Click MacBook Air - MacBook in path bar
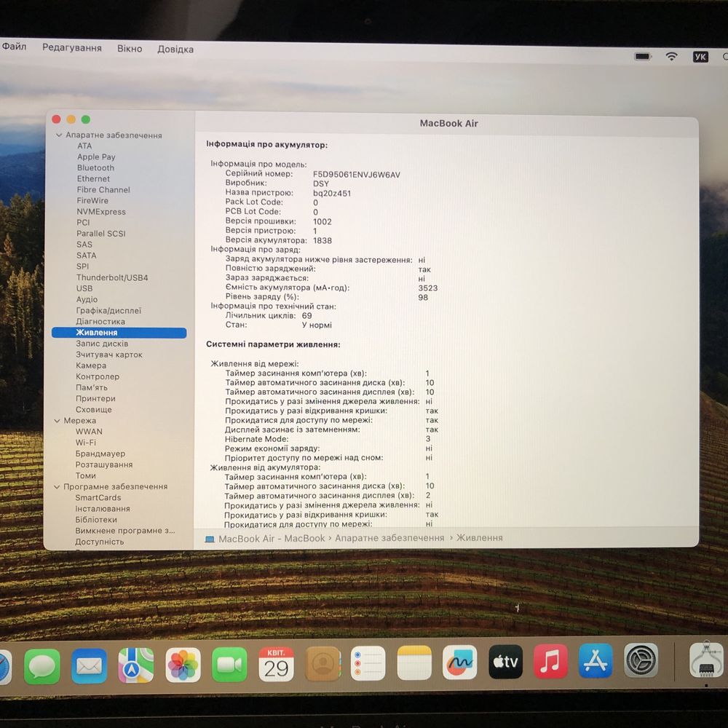Image resolution: width=728 pixels, height=728 pixels. click(x=272, y=539)
